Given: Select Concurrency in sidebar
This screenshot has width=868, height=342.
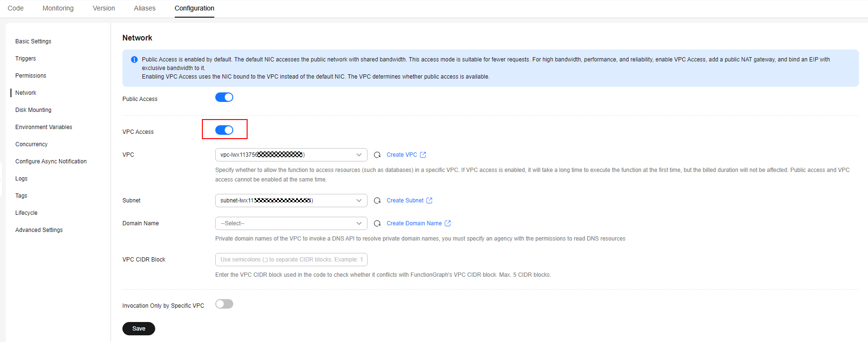Looking at the screenshot, I should [x=31, y=144].
